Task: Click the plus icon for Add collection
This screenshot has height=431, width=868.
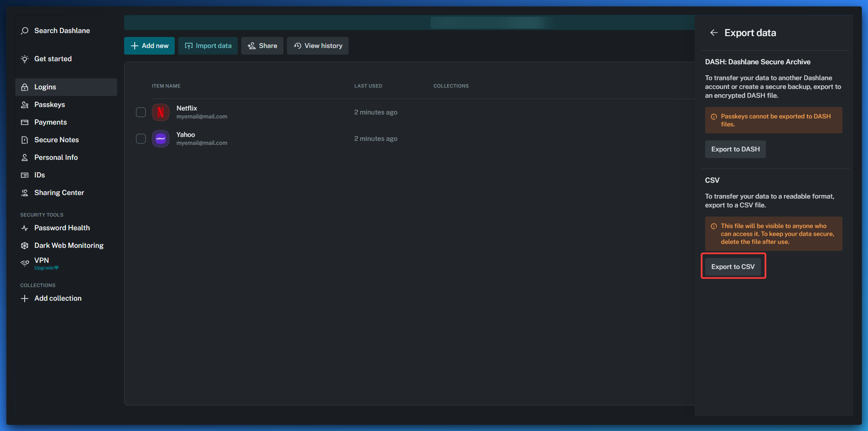Action: point(25,298)
